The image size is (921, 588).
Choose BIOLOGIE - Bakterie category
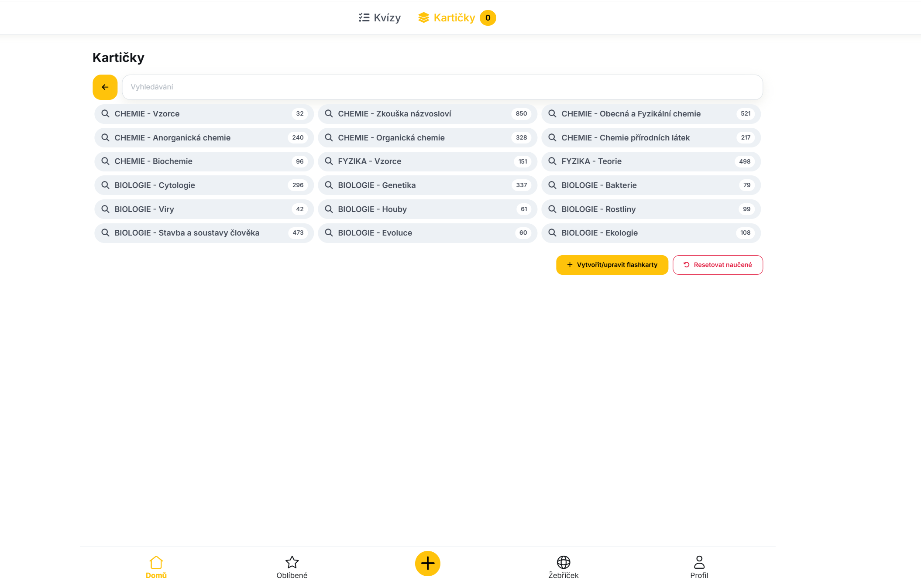tap(651, 185)
